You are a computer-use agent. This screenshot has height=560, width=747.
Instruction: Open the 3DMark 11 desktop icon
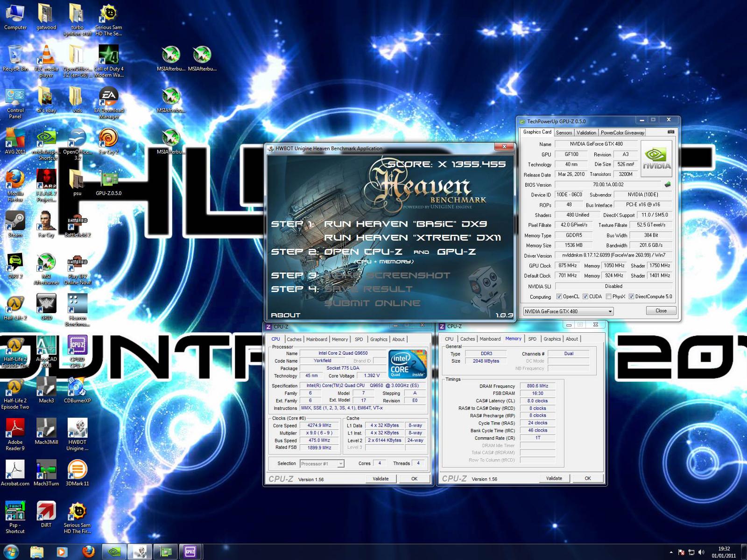(x=77, y=473)
